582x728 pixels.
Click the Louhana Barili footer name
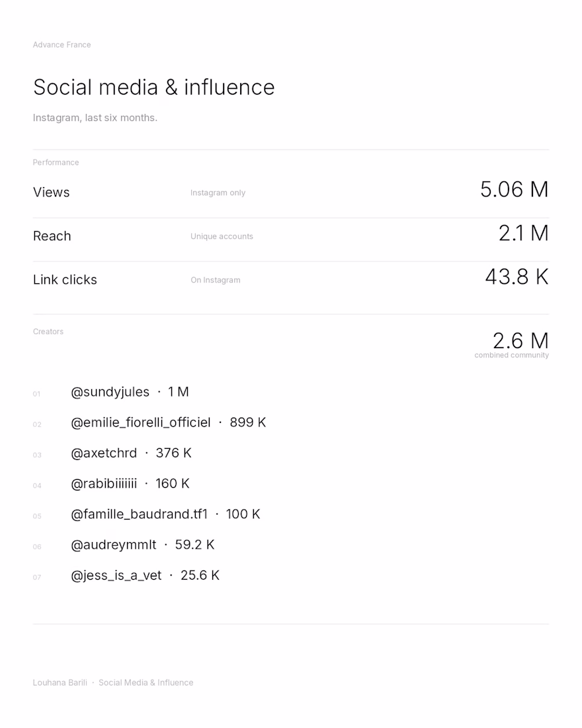(x=60, y=682)
